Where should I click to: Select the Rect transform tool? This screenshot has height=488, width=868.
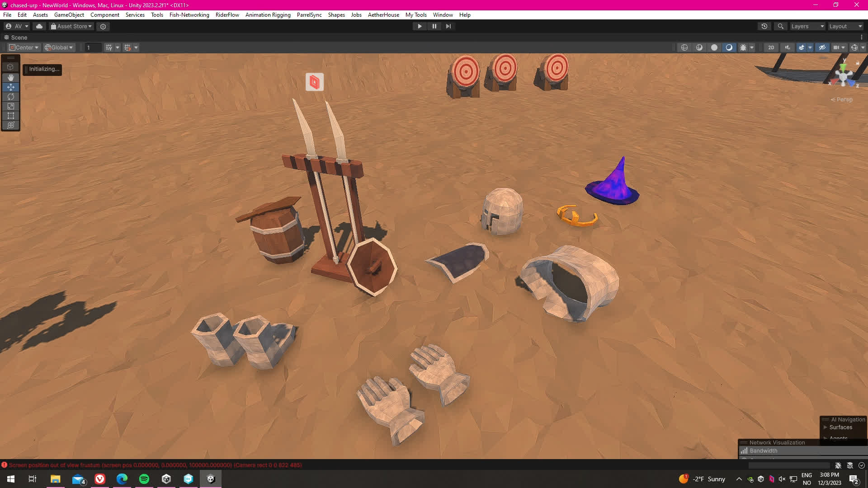click(x=10, y=116)
